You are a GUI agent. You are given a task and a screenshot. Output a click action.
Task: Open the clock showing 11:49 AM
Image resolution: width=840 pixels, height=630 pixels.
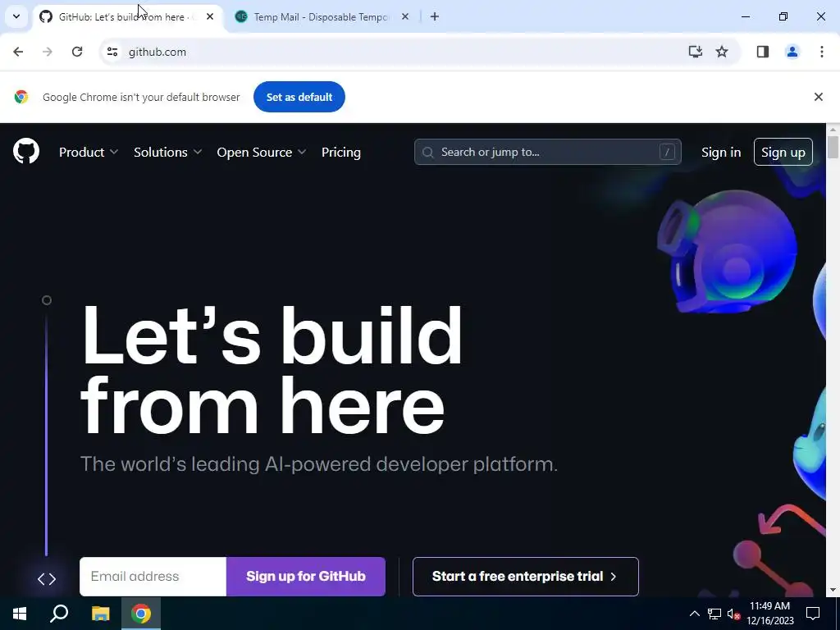769,614
